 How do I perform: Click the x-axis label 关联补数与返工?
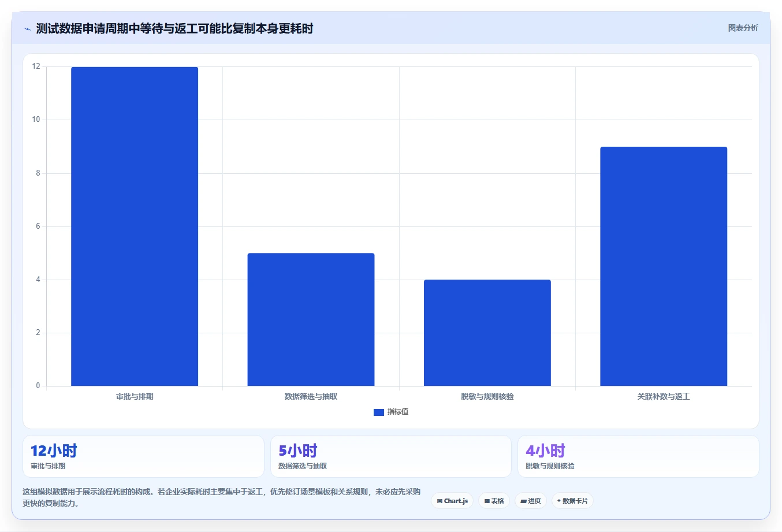pos(664,396)
